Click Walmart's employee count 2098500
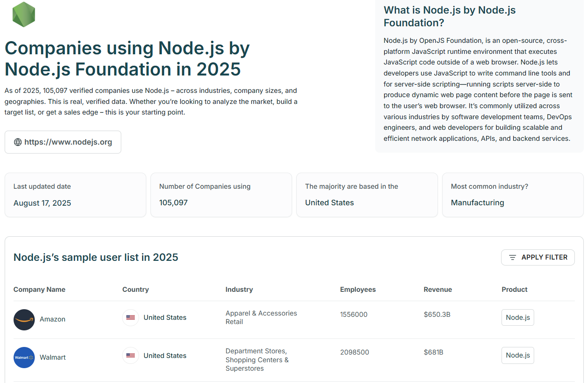The image size is (588, 383). [x=354, y=352]
